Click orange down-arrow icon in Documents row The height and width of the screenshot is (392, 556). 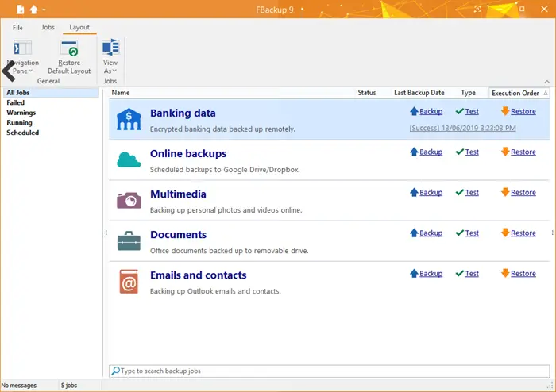505,233
